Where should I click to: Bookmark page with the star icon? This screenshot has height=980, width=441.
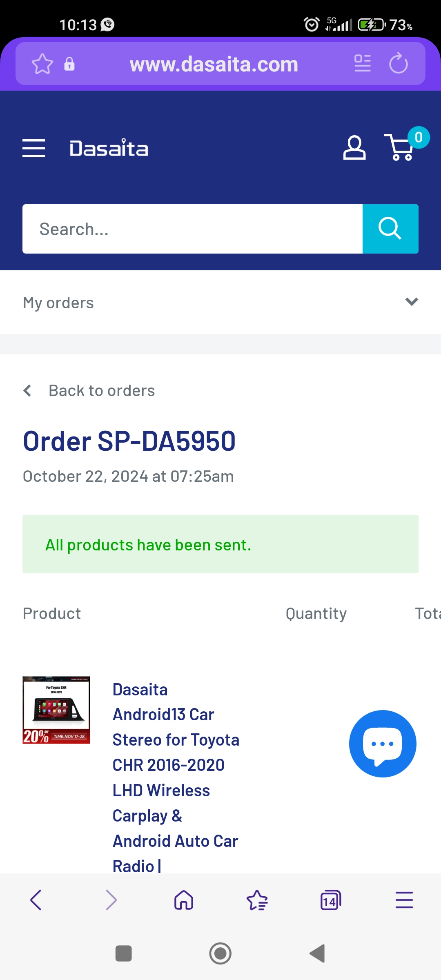coord(42,64)
